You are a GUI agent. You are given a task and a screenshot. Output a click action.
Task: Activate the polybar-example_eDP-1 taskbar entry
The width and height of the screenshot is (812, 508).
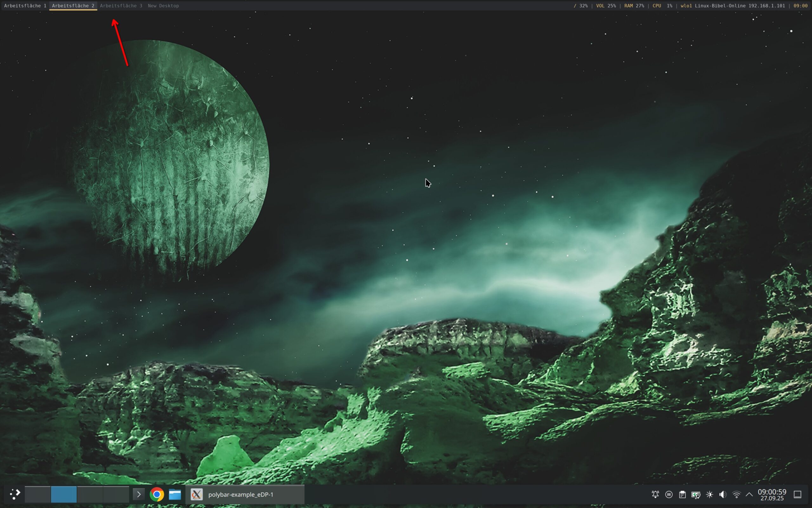[x=245, y=494]
